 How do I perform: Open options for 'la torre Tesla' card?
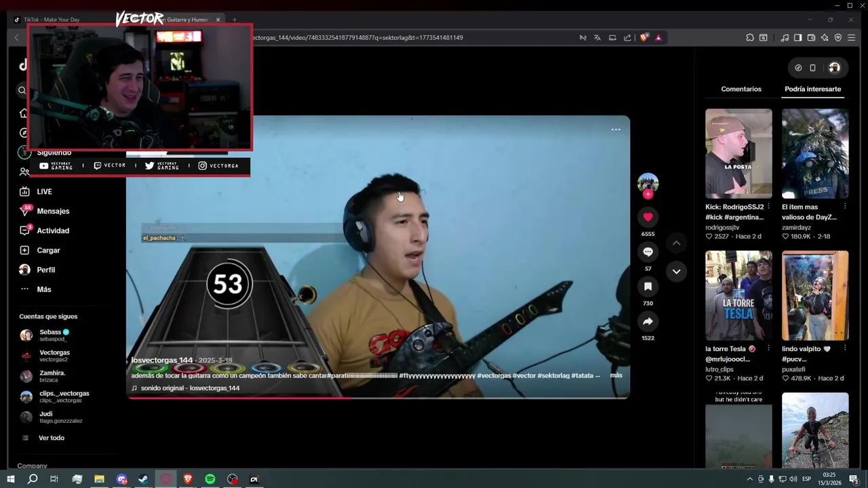[768, 348]
